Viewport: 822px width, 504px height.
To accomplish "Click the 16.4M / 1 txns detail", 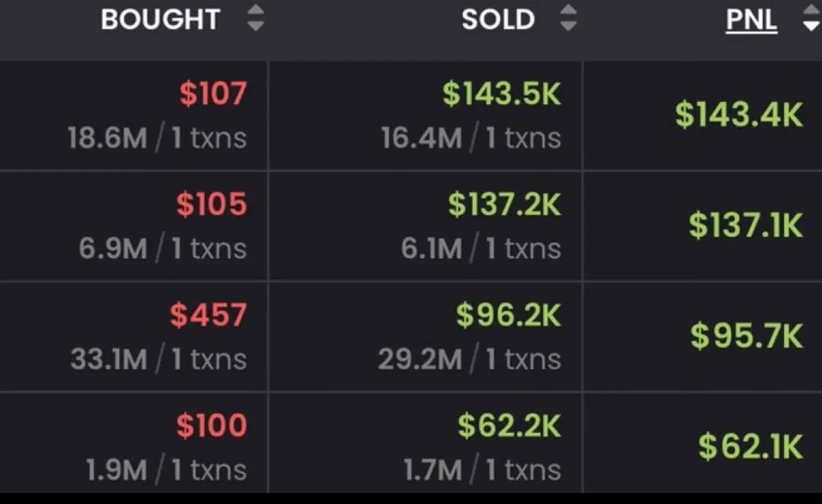I will (471, 138).
